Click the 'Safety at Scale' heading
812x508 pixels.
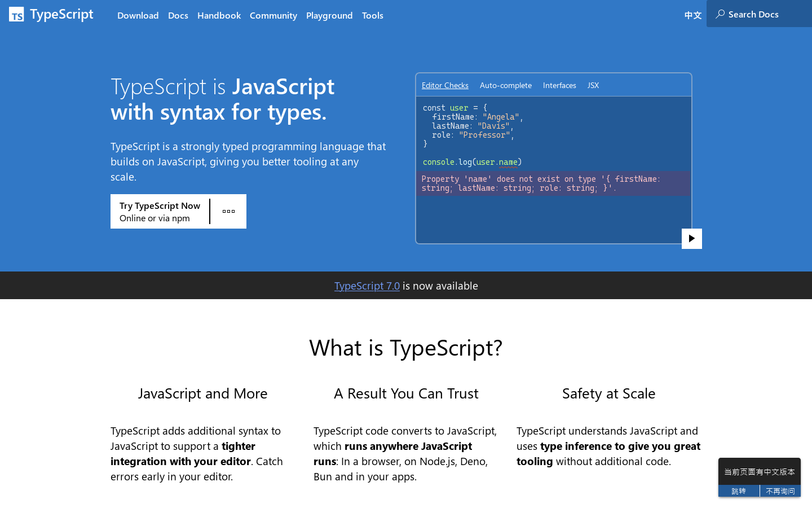click(609, 393)
